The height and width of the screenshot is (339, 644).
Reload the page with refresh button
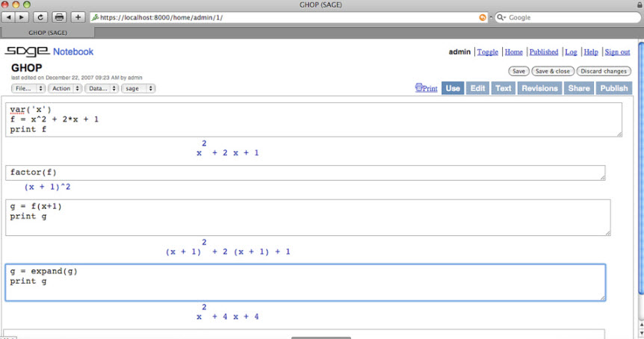40,17
